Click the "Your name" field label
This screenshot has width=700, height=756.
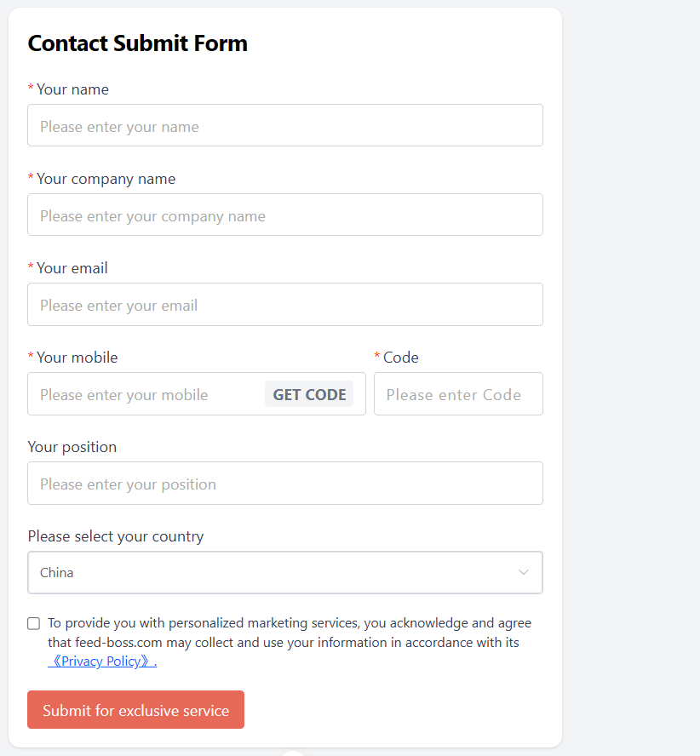click(x=72, y=89)
